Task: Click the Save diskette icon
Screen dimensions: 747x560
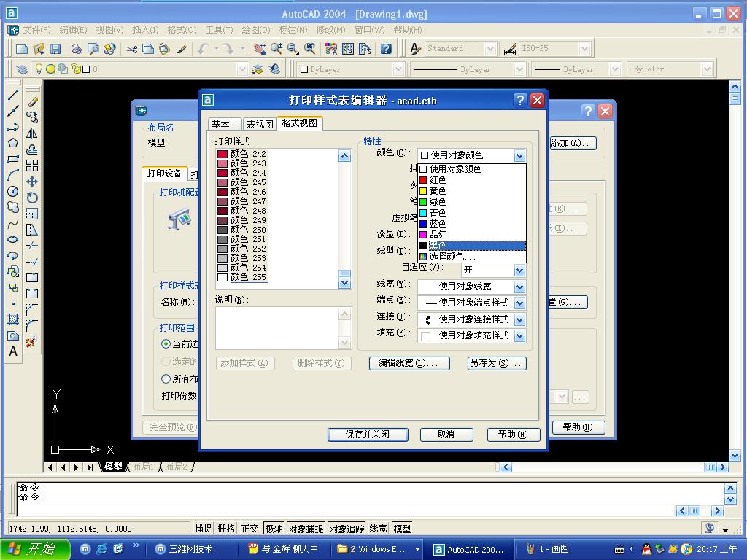Action: pos(55,49)
